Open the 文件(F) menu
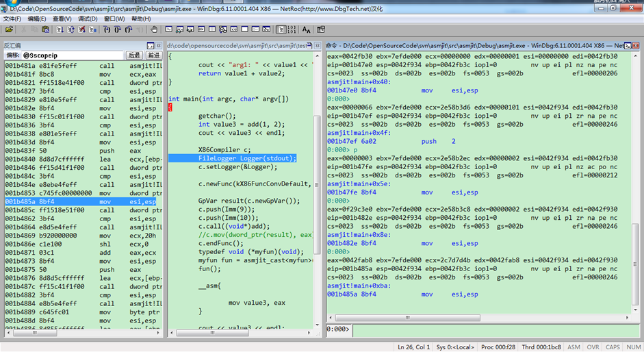This screenshot has height=352, width=644. coord(12,19)
